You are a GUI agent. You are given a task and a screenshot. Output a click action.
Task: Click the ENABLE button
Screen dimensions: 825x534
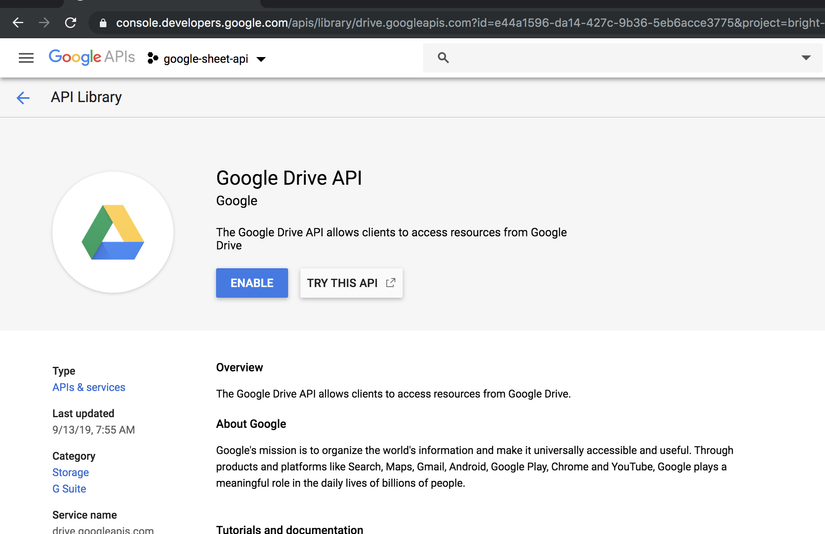252,283
